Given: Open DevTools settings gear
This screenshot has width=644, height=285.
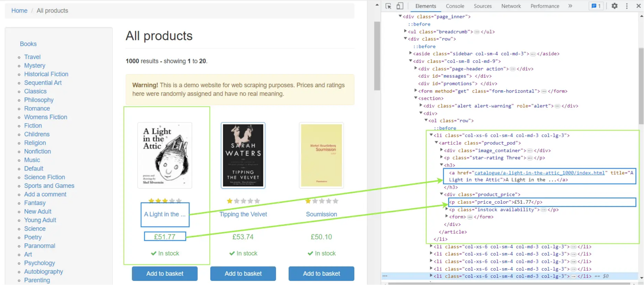Looking at the screenshot, I should point(614,6).
